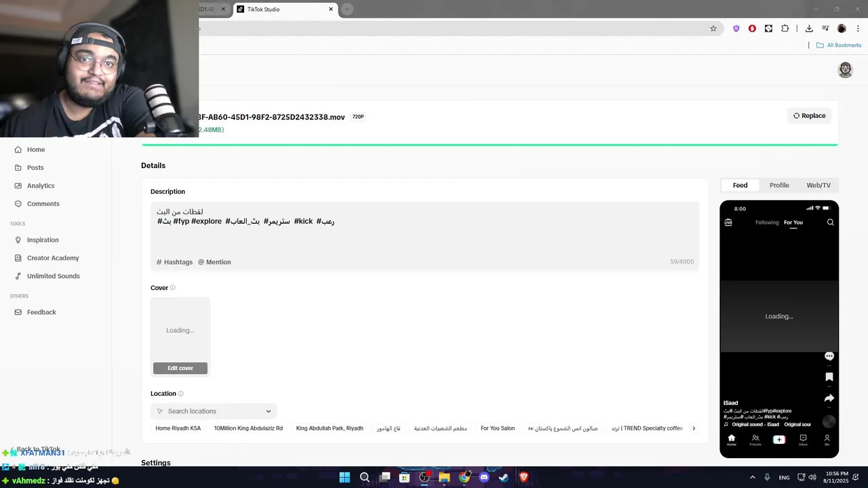Open the All Bookmarks folder
The image size is (868, 488).
[839, 45]
